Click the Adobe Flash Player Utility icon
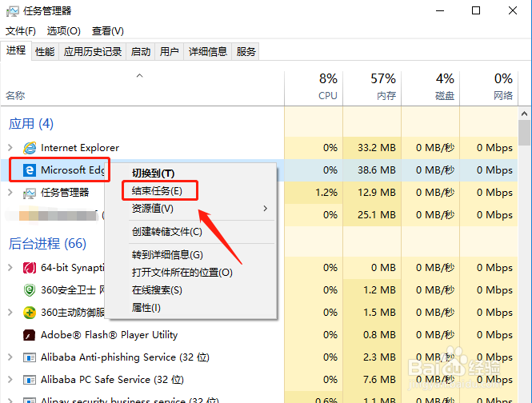Screen dimensions: 532x403 pyautogui.click(x=30, y=335)
